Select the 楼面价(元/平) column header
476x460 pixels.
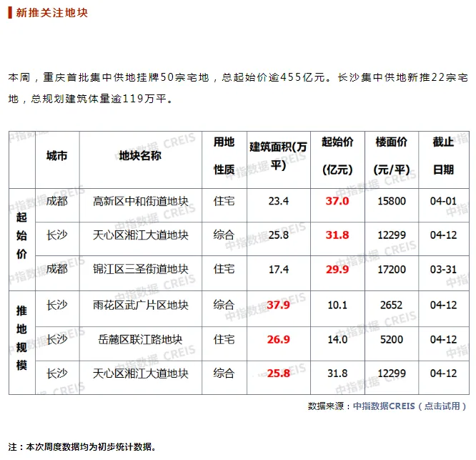392,156
